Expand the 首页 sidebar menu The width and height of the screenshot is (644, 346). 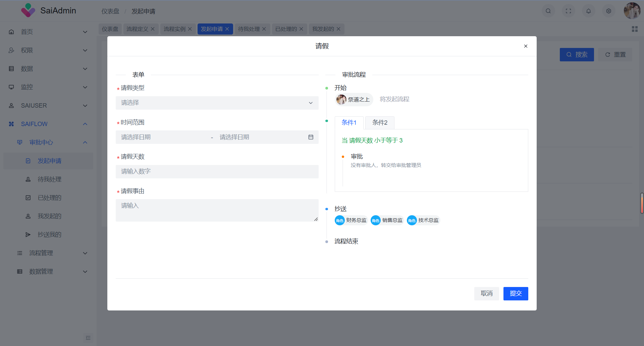click(x=48, y=32)
